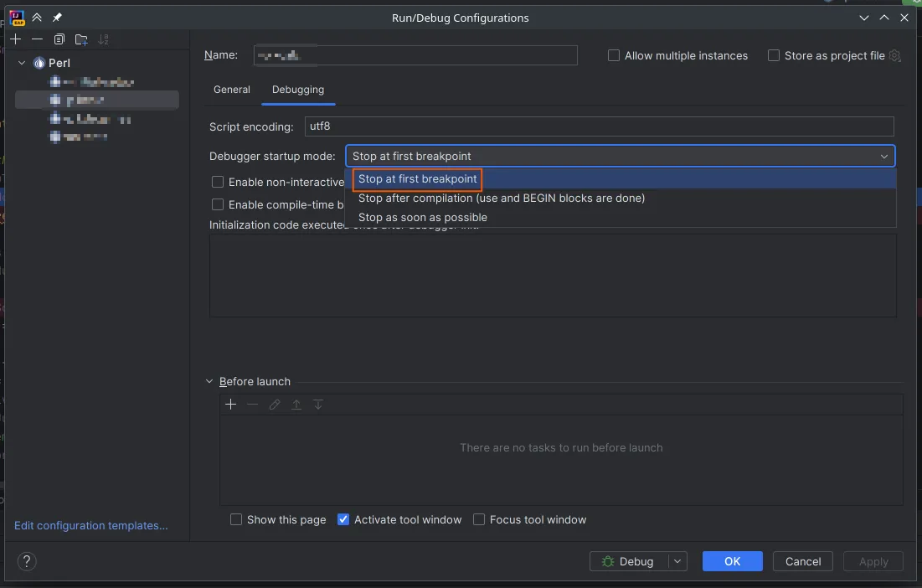Enable Allow multiple instances
The height and width of the screenshot is (588, 922).
tap(614, 55)
